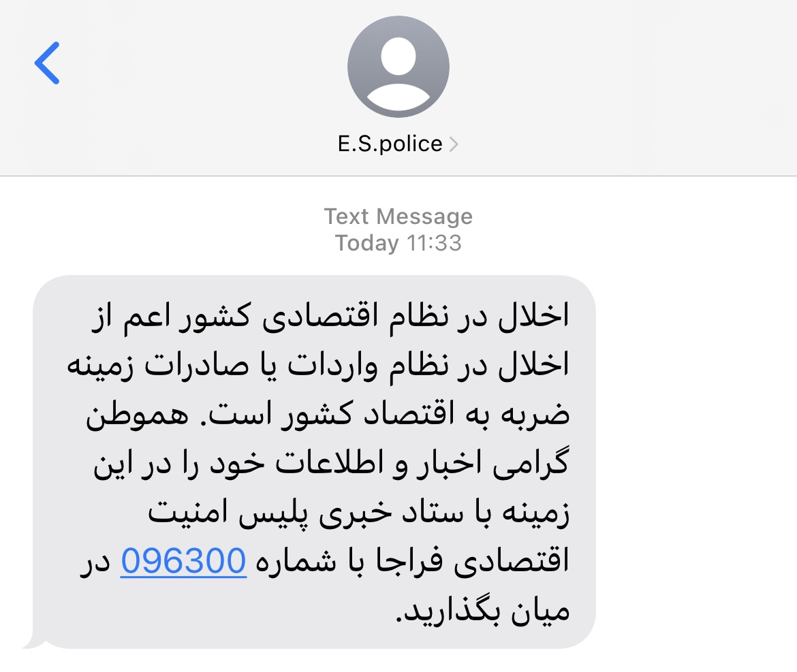Image resolution: width=797 pixels, height=672 pixels.
Task: Click the word پلیس in message
Action: pos(273,513)
